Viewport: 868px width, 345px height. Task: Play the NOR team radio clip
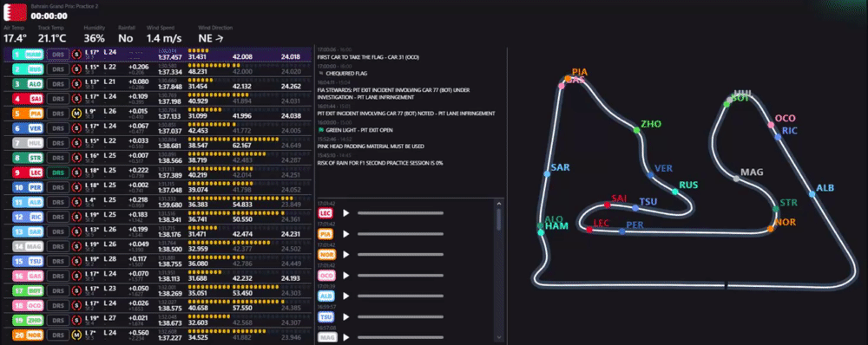(x=346, y=254)
